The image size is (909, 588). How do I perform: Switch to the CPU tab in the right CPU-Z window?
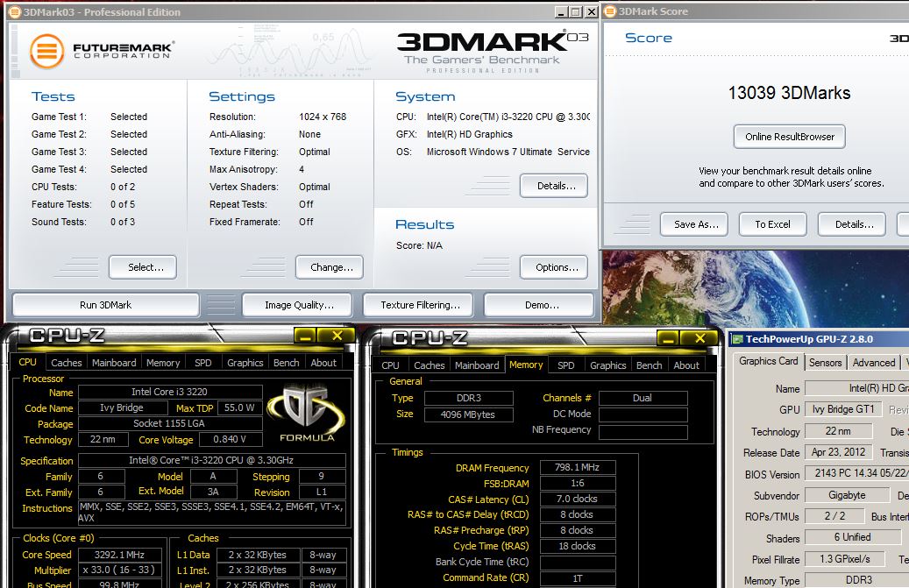tap(390, 365)
